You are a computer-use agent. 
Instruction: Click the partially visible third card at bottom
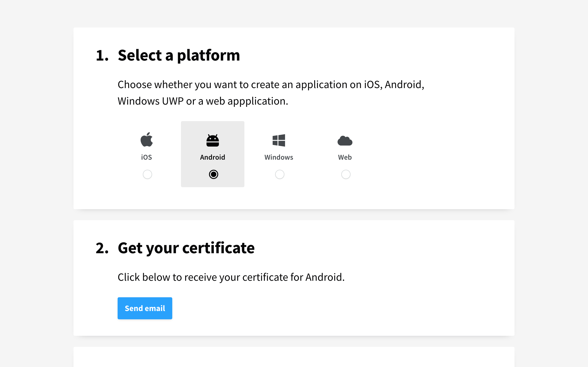pyautogui.click(x=294, y=357)
